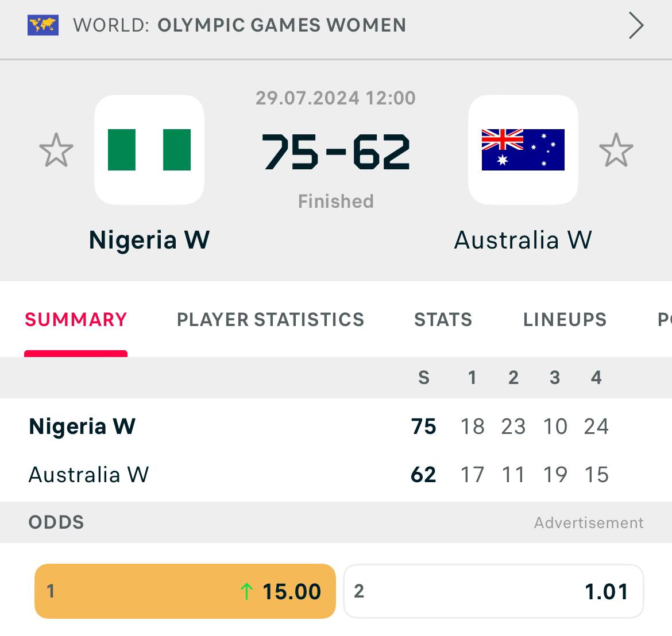This screenshot has width=672, height=636.
Task: Select the Summary tab
Action: 76,320
